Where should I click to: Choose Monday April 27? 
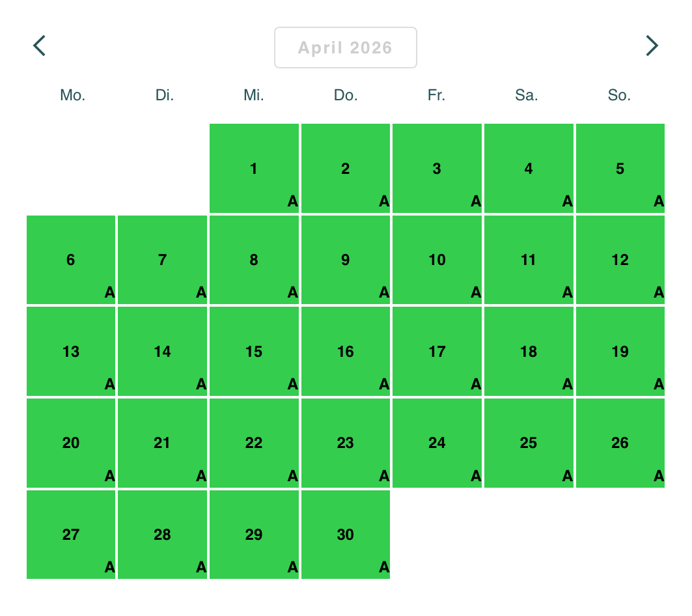click(71, 535)
